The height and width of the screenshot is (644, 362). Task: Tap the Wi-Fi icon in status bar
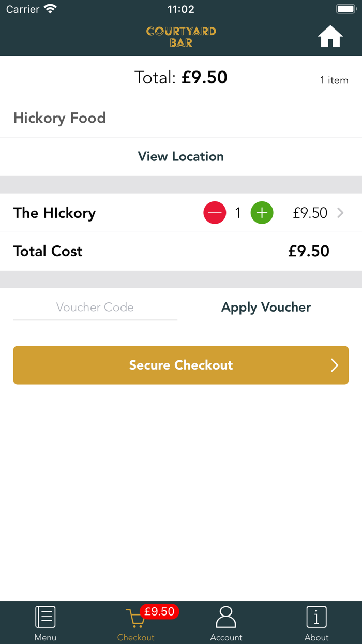[x=50, y=8]
